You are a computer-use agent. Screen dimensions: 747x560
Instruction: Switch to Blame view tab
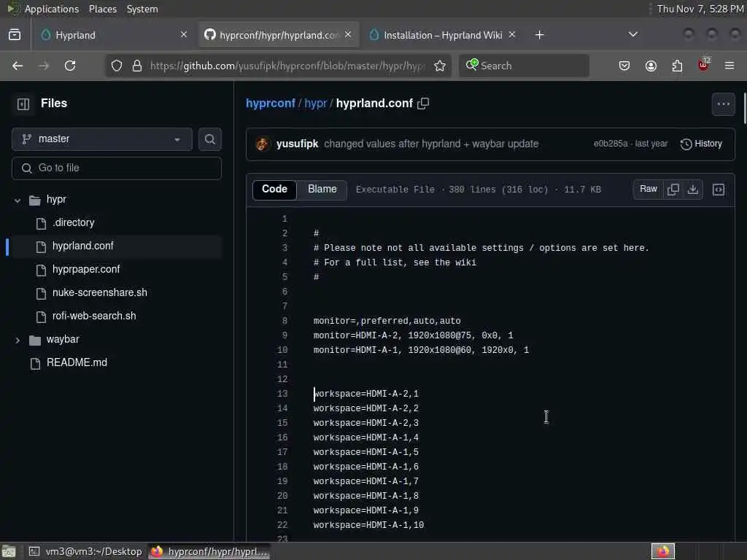point(322,190)
